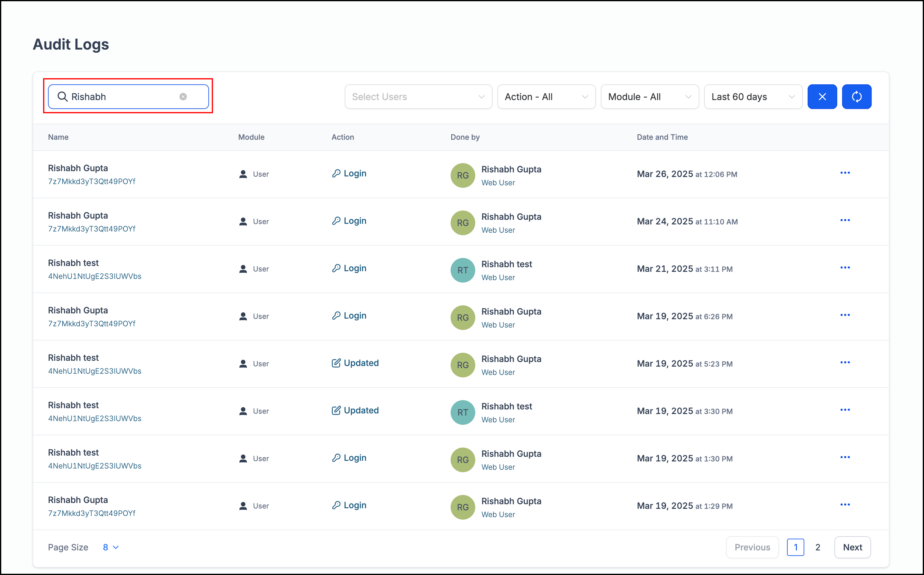Viewport: 924px width, 575px height.
Task: Open more options for Mar 21 entry
Action: coord(845,268)
